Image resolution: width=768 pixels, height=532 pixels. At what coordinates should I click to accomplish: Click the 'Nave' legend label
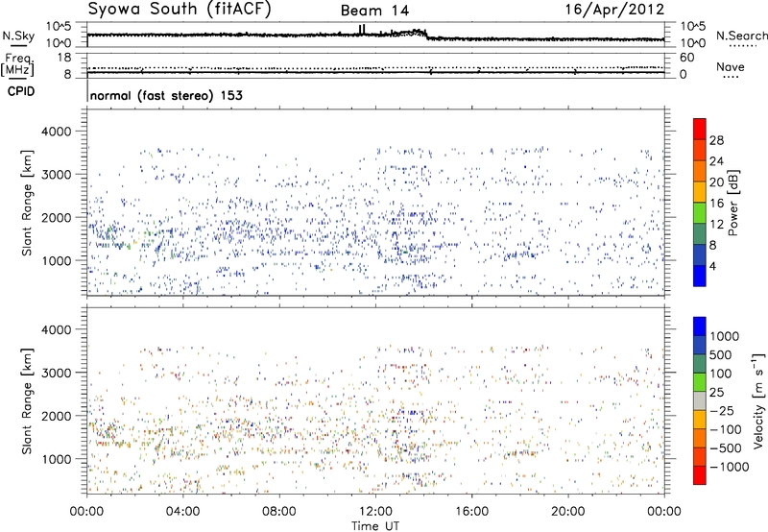(731, 66)
